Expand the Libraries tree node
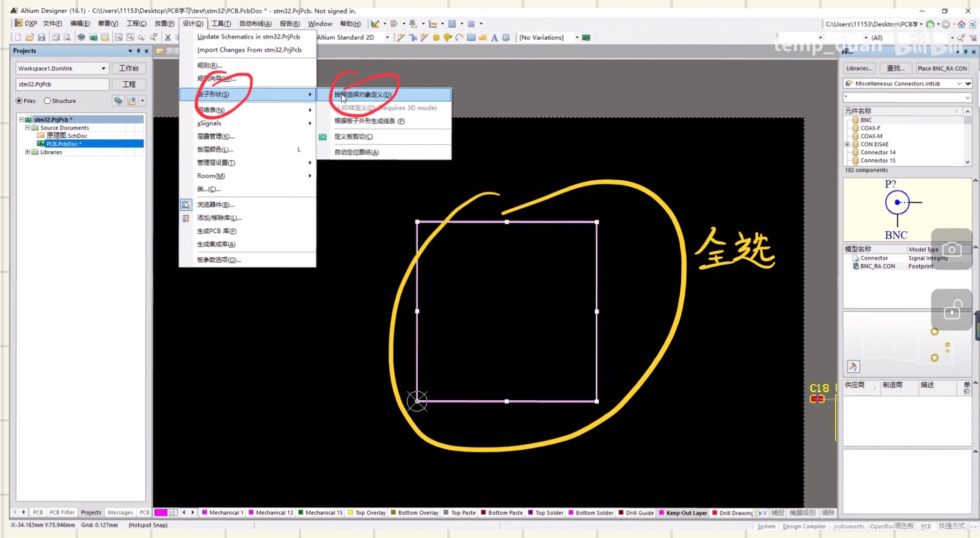This screenshot has height=538, width=980. coord(27,152)
